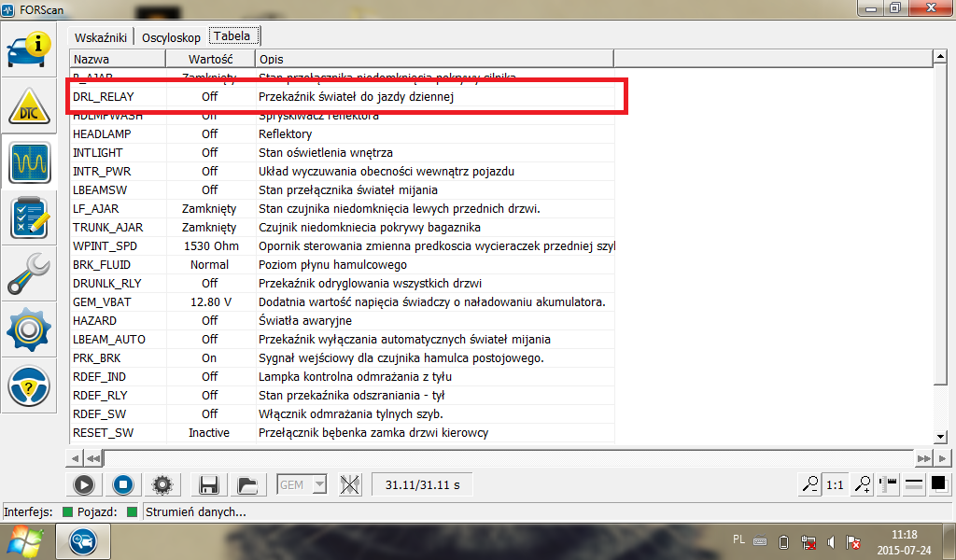
Task: Open the tests checklist section
Action: point(29,218)
